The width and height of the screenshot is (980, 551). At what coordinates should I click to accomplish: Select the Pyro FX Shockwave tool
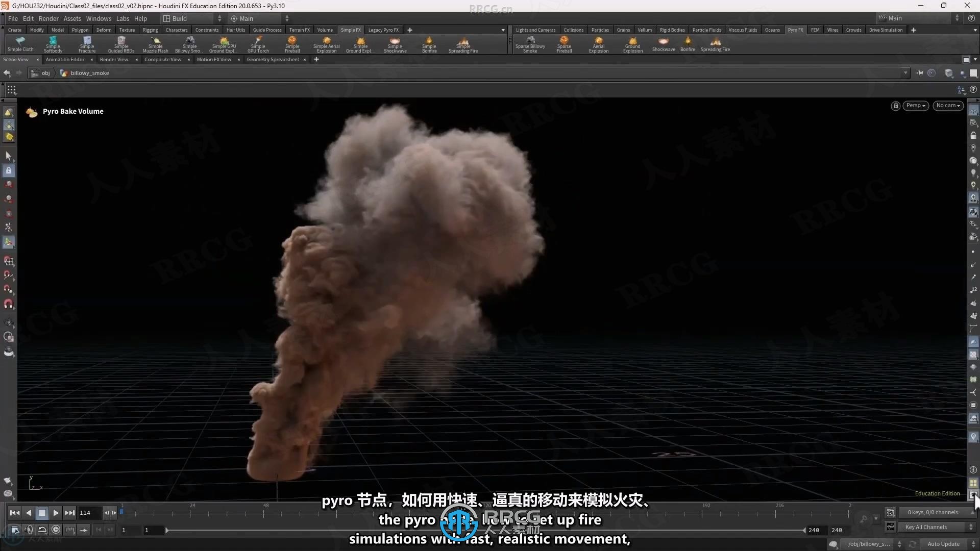click(664, 44)
